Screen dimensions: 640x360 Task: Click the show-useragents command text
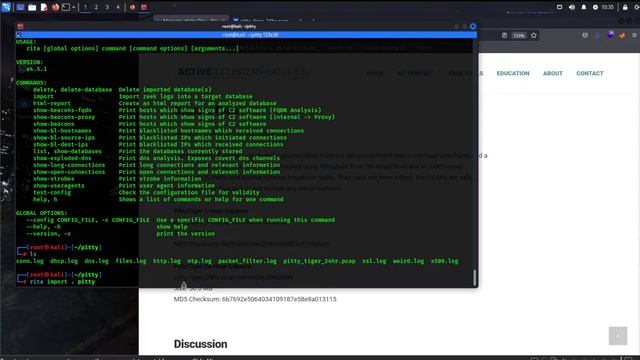click(x=59, y=186)
